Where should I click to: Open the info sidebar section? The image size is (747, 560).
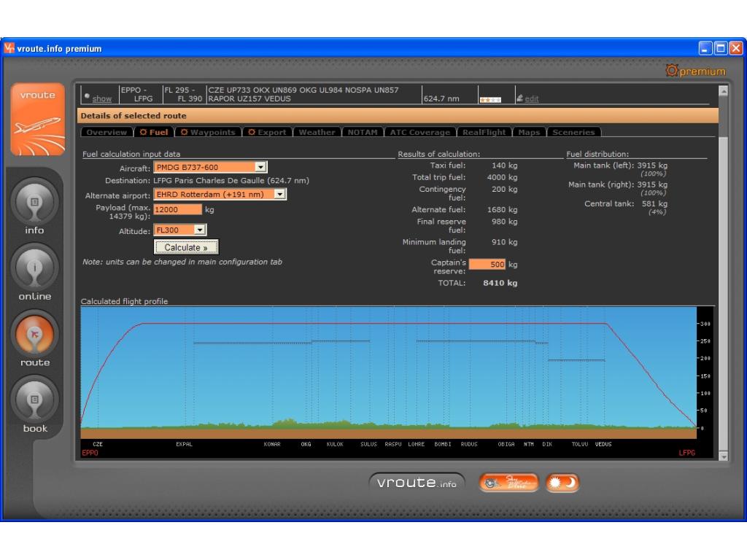pyautogui.click(x=34, y=208)
